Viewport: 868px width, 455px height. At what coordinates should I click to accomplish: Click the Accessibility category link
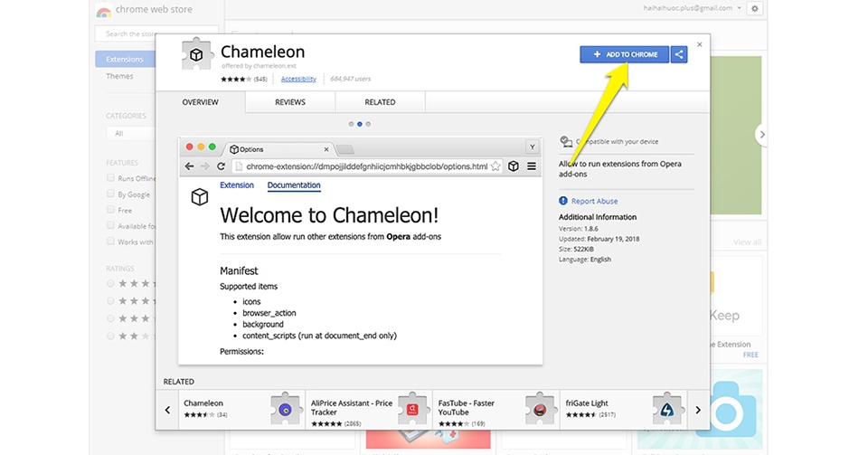pyautogui.click(x=298, y=80)
